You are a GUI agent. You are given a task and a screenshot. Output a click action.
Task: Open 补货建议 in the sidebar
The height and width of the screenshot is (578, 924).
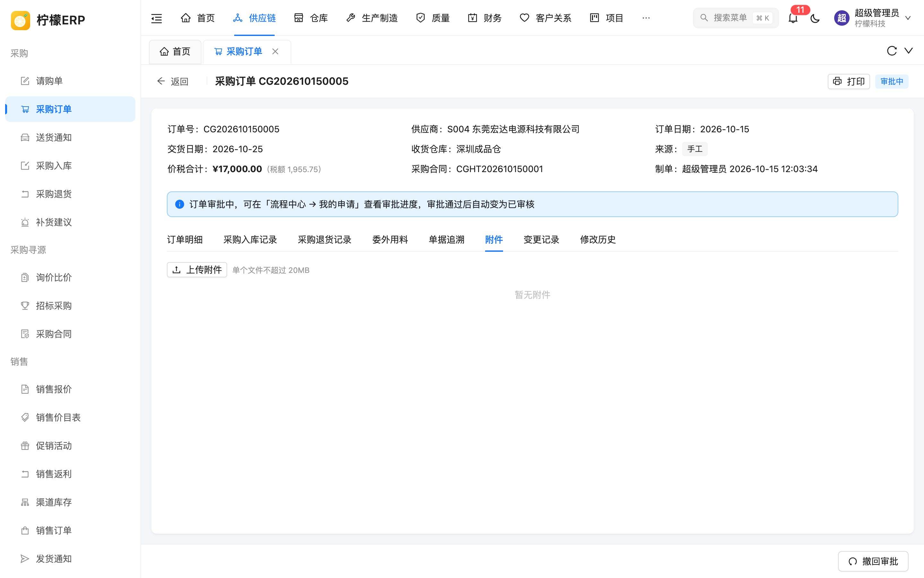[70, 223]
